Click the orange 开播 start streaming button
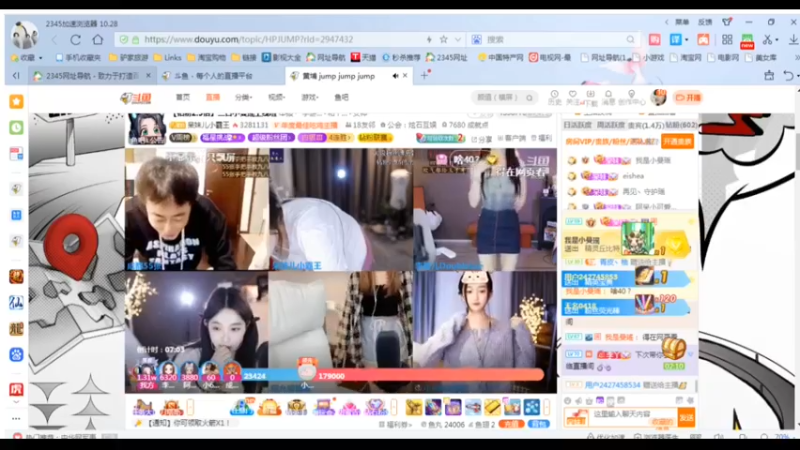This screenshot has width=800, height=450. click(688, 97)
